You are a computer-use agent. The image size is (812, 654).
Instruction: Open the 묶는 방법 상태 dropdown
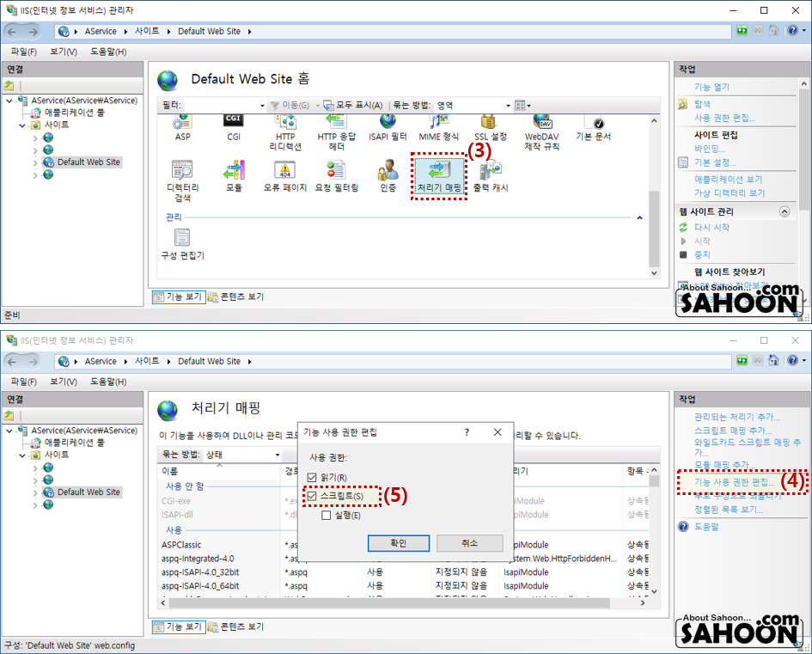pos(241,455)
